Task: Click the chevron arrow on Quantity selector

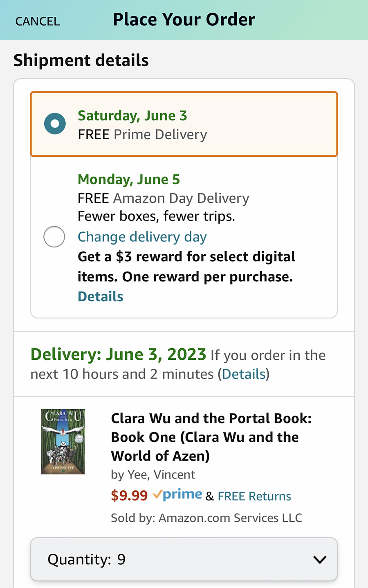Action: [319, 559]
